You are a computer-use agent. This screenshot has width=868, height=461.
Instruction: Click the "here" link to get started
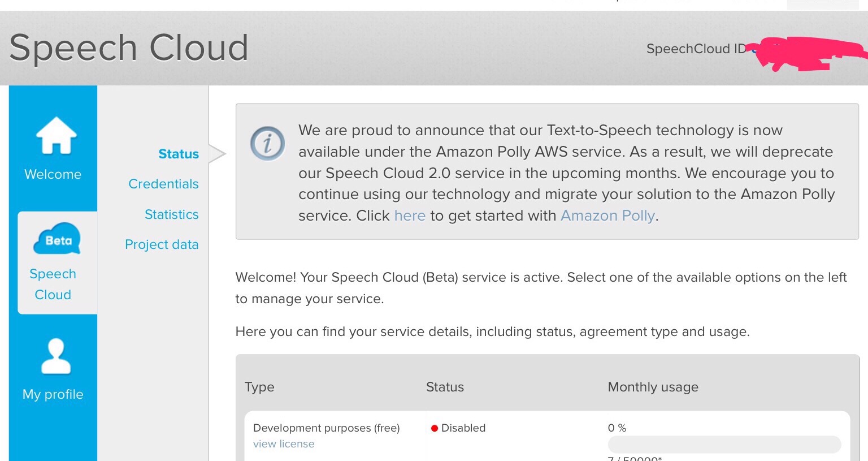click(x=410, y=216)
